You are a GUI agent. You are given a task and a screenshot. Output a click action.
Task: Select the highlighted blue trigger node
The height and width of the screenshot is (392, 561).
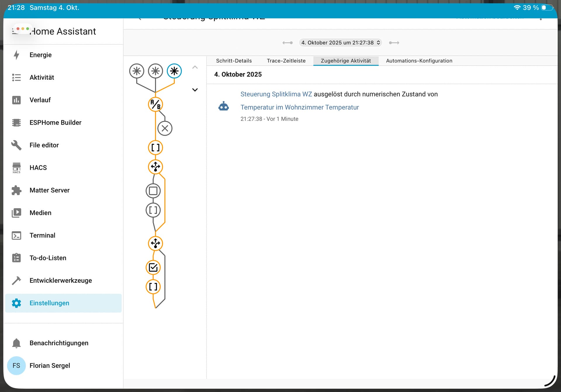click(174, 71)
